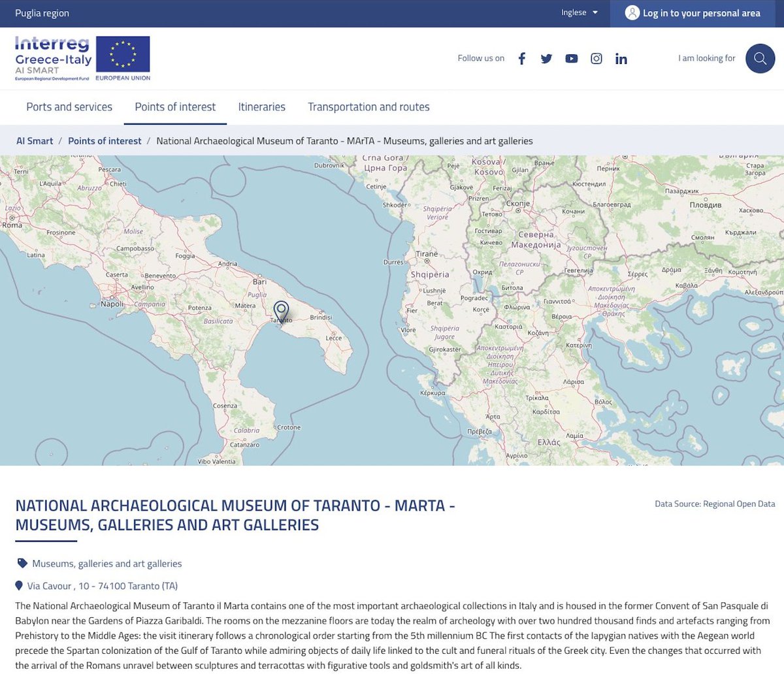Click Foggia label on the map
Image resolution: width=784 pixels, height=678 pixels.
(185, 256)
